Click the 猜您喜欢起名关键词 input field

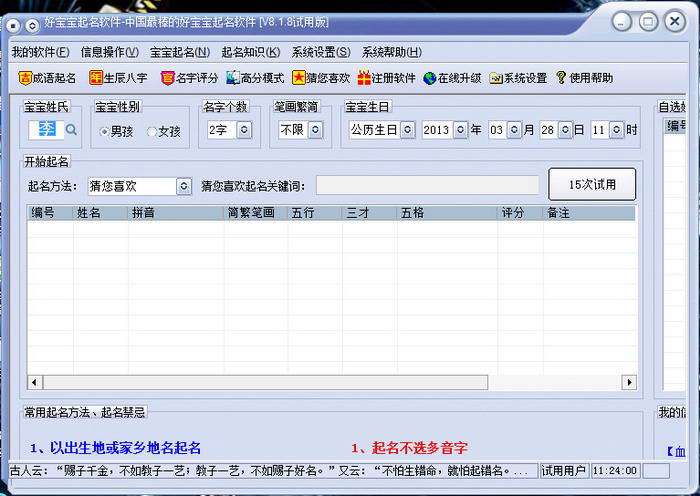427,185
